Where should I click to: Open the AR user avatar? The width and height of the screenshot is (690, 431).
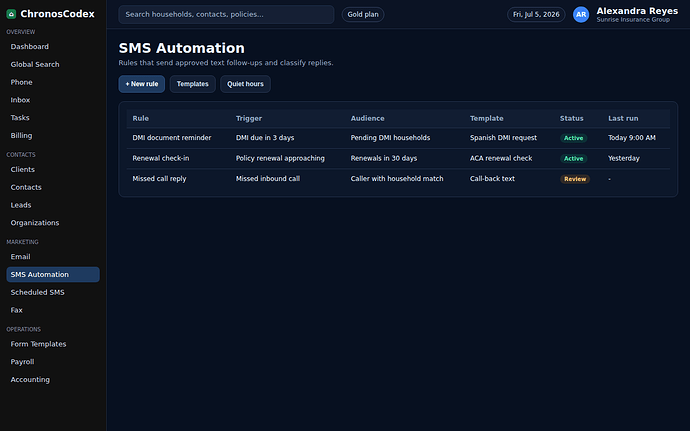(x=581, y=15)
